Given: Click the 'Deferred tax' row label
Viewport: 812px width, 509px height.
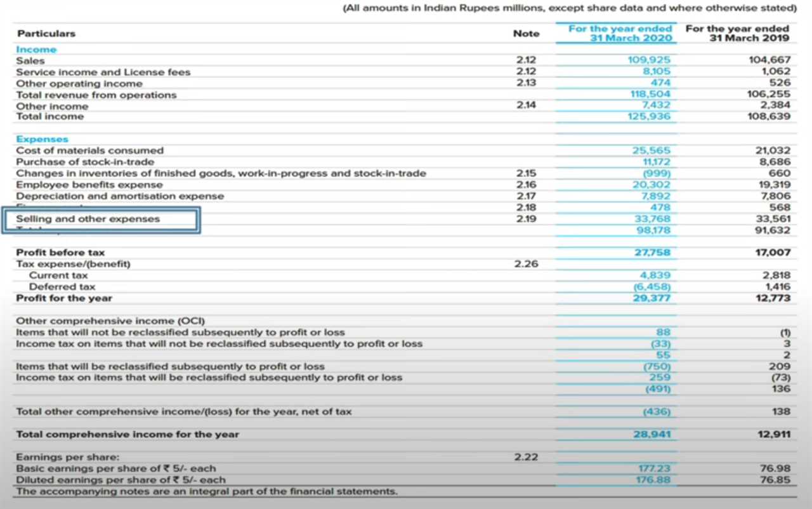Looking at the screenshot, I should pyautogui.click(x=62, y=287).
